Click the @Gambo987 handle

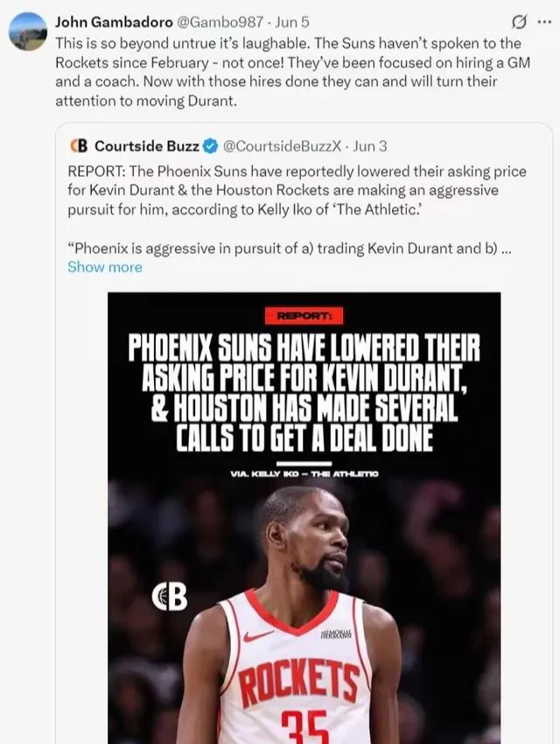(220, 22)
